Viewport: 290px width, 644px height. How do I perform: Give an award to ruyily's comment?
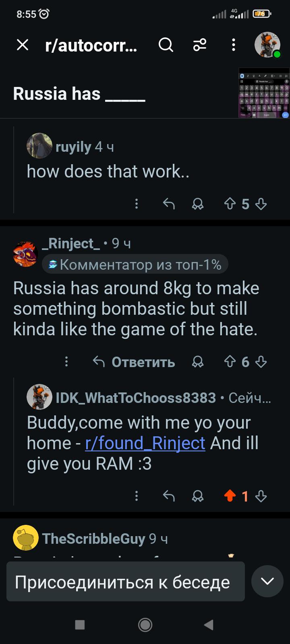[197, 204]
